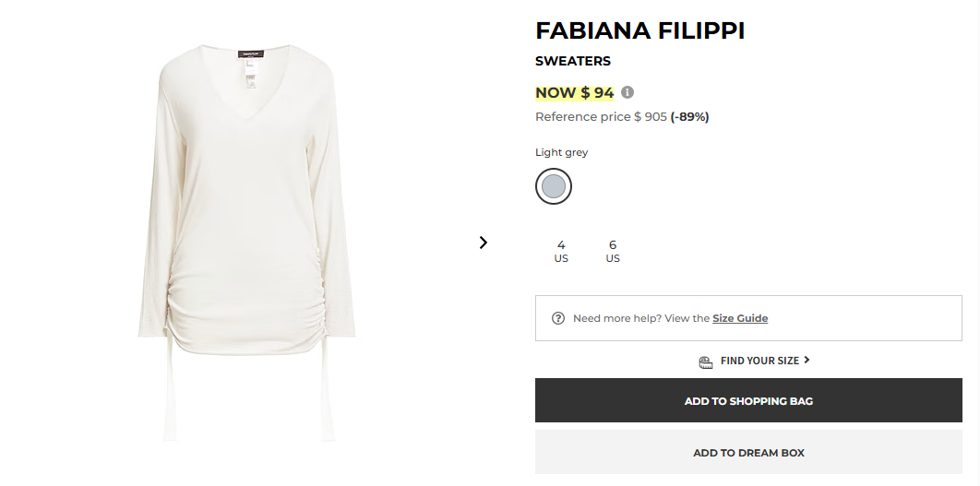This screenshot has width=980, height=486.
Task: Click the Reference price $ 905 text
Action: 601,117
